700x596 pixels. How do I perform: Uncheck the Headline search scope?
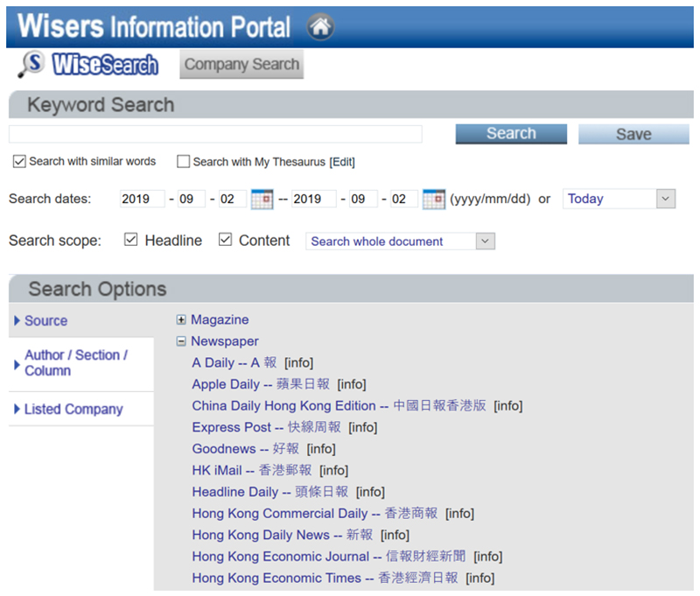130,240
